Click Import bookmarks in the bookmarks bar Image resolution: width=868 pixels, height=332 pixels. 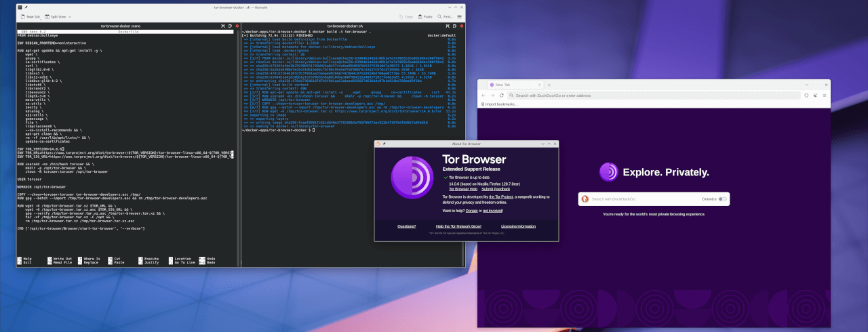coord(500,104)
